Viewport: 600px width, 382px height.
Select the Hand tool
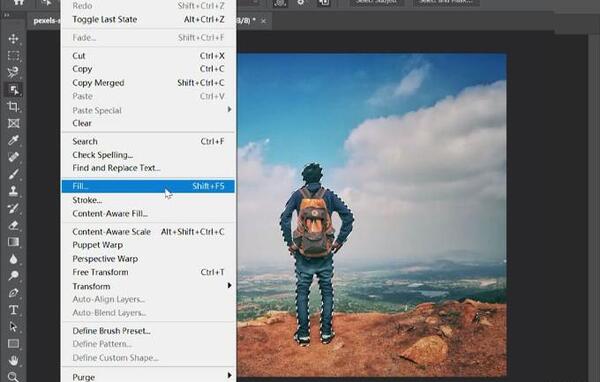[13, 360]
